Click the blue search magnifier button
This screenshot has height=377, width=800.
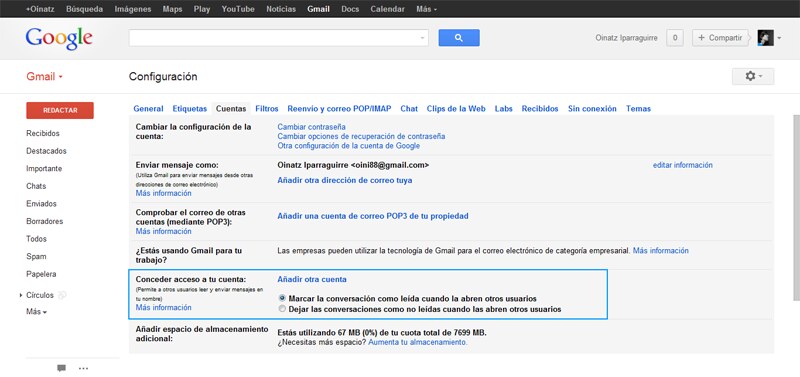point(459,38)
